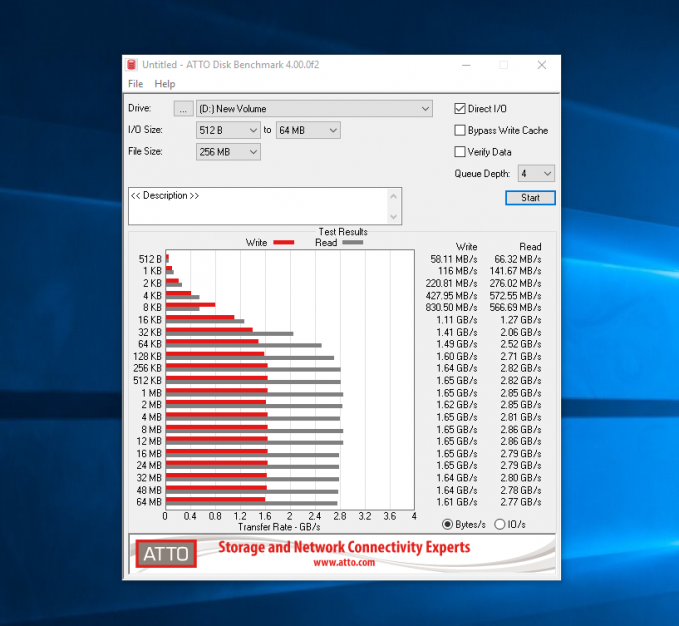Uncheck the Direct I/O checkbox
The height and width of the screenshot is (626, 679).
click(460, 109)
